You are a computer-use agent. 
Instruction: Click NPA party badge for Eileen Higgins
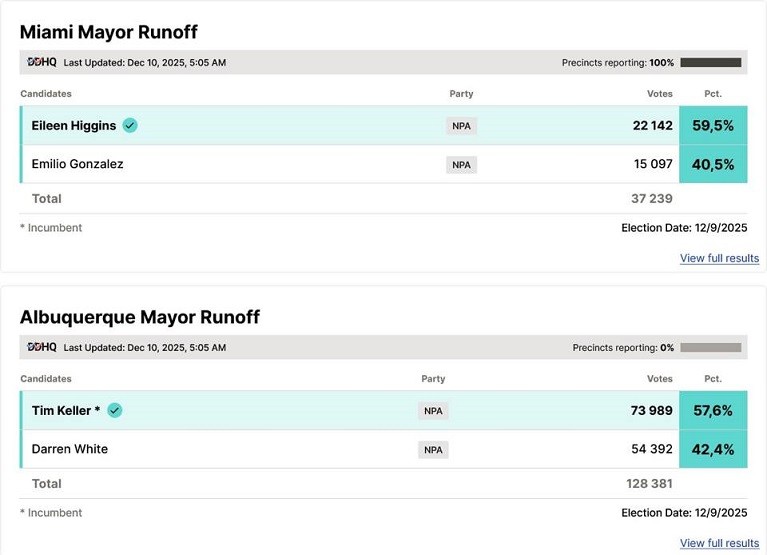[x=461, y=126]
